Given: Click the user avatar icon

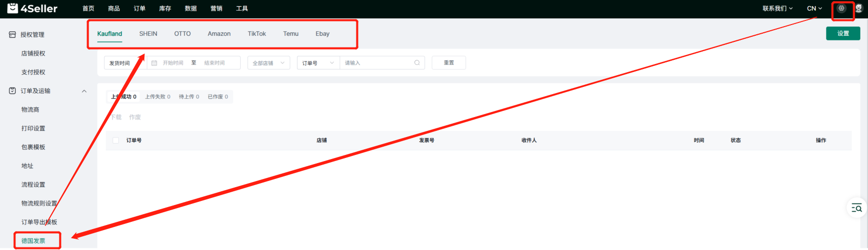Looking at the screenshot, I should pyautogui.click(x=859, y=8).
